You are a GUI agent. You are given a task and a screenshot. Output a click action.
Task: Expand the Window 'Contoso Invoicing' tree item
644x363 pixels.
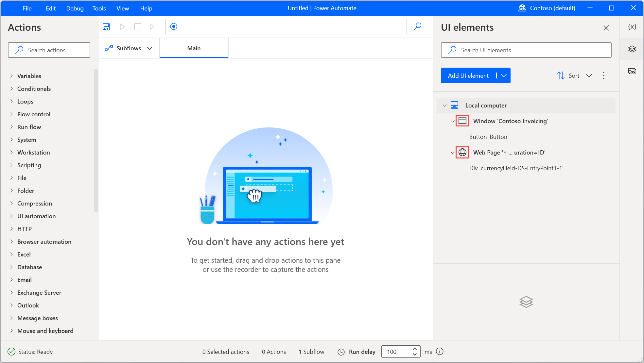coord(452,121)
